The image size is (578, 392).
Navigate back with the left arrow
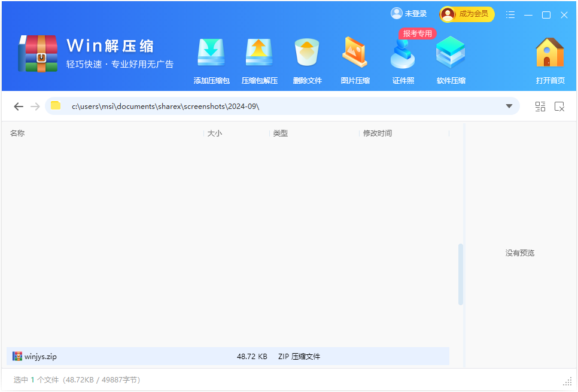click(19, 107)
